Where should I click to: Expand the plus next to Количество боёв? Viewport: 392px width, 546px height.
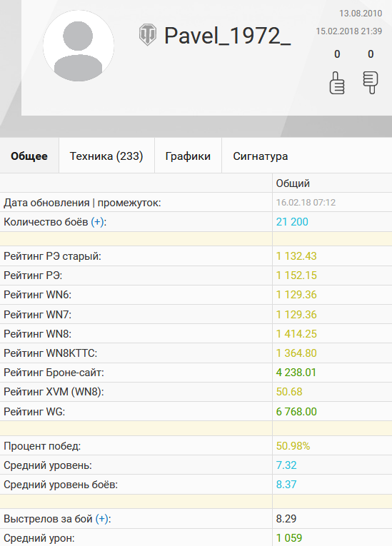pyautogui.click(x=97, y=222)
